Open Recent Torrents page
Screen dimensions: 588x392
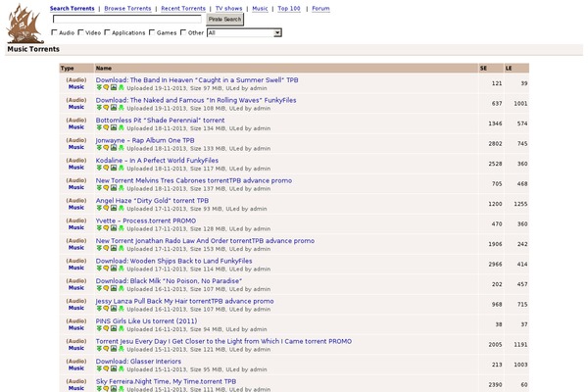click(183, 8)
